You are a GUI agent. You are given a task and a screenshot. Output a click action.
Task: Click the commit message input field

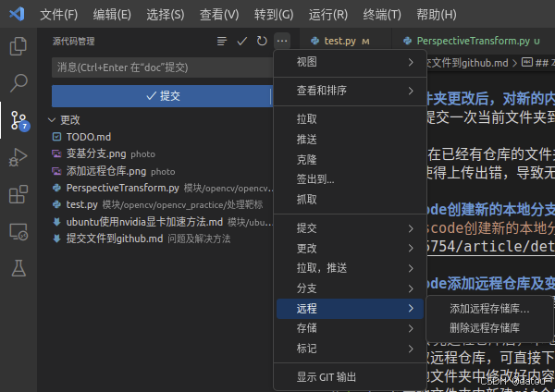tap(163, 67)
